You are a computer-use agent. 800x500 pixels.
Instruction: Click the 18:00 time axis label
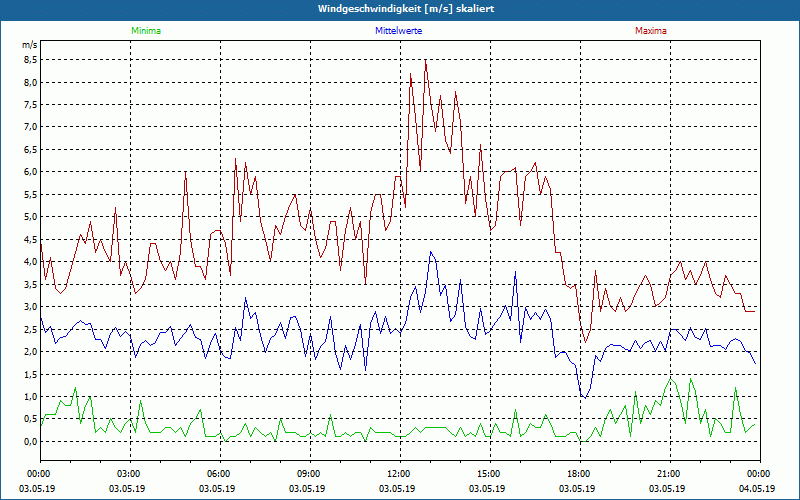(x=581, y=474)
